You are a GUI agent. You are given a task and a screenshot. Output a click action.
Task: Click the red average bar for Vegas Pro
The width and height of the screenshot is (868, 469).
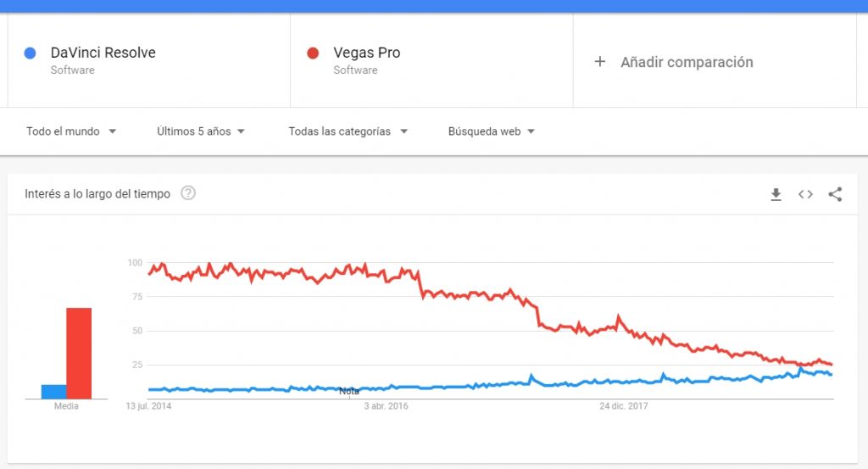point(79,353)
